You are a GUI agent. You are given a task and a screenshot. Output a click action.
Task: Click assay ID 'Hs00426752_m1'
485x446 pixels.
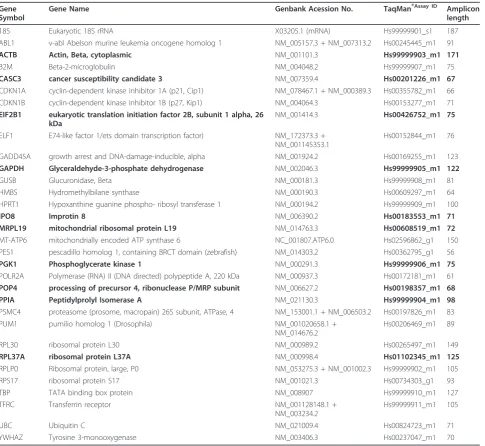(x=412, y=115)
